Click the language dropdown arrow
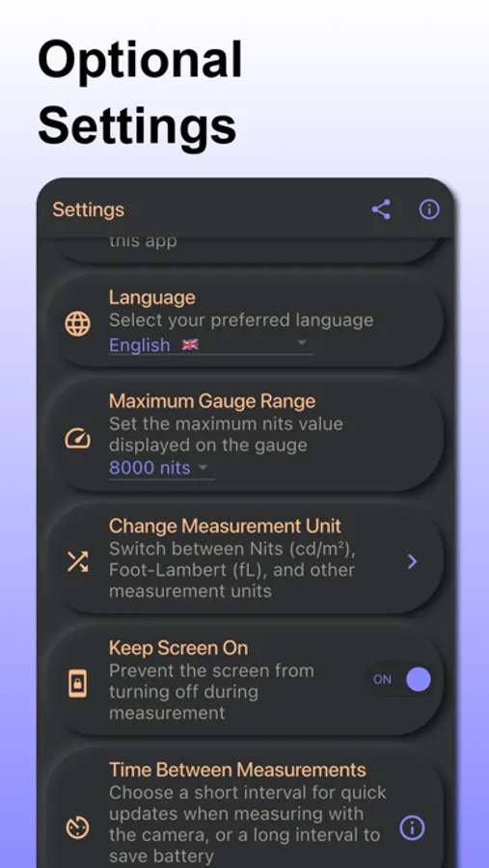 (x=301, y=342)
